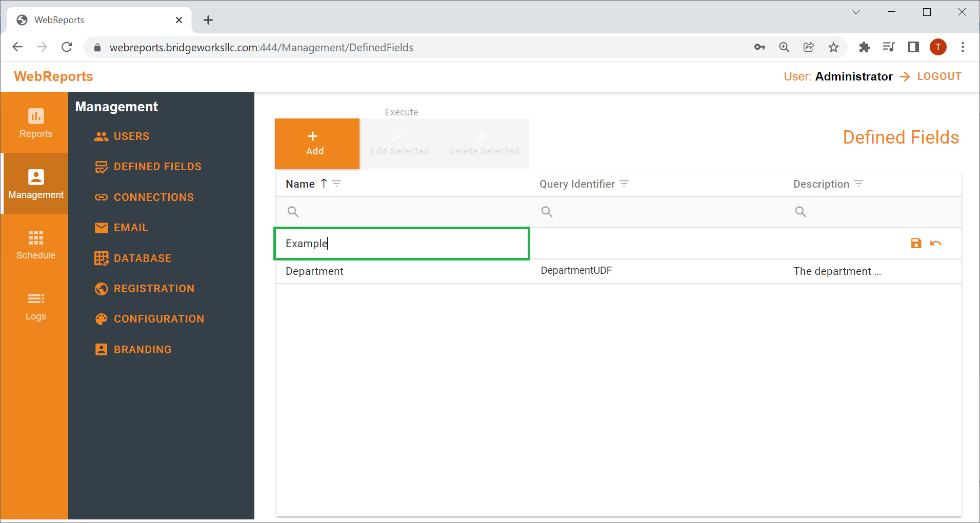This screenshot has height=523, width=980.
Task: Sort by the Name column header
Action: (300, 184)
